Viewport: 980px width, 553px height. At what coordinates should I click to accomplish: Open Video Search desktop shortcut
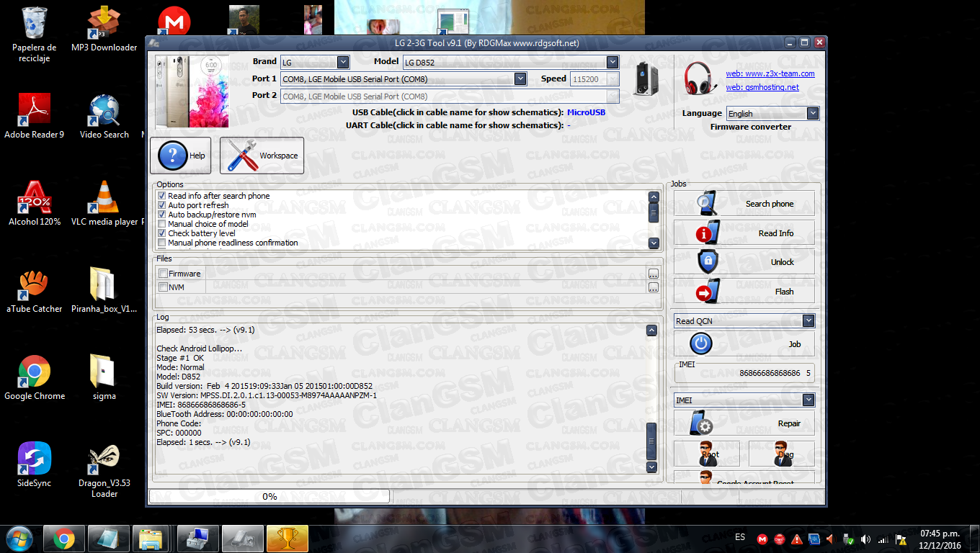click(104, 116)
